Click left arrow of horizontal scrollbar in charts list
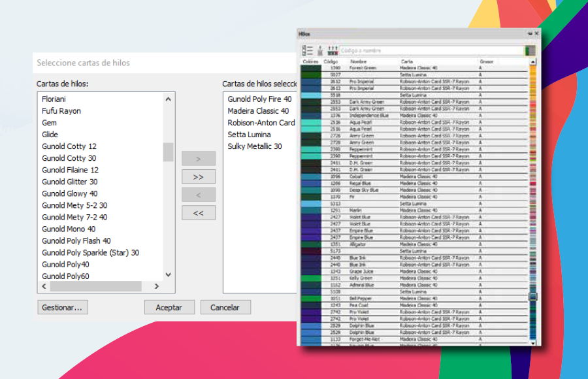 44,286
